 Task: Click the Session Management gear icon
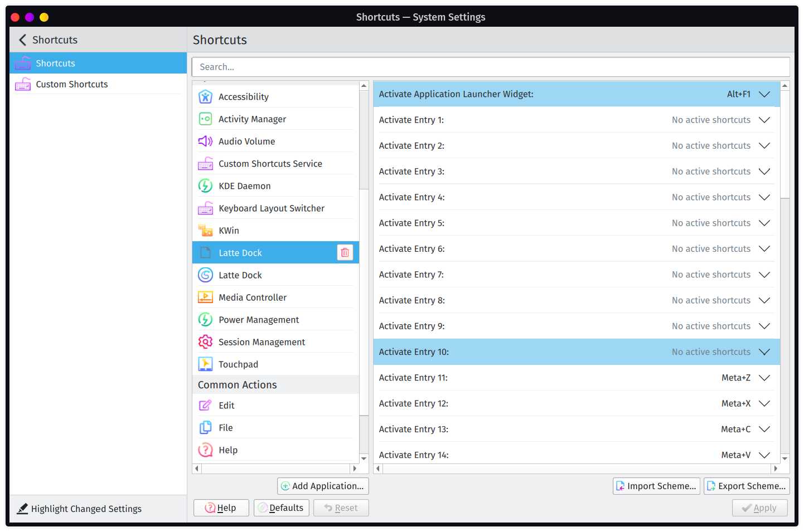205,342
